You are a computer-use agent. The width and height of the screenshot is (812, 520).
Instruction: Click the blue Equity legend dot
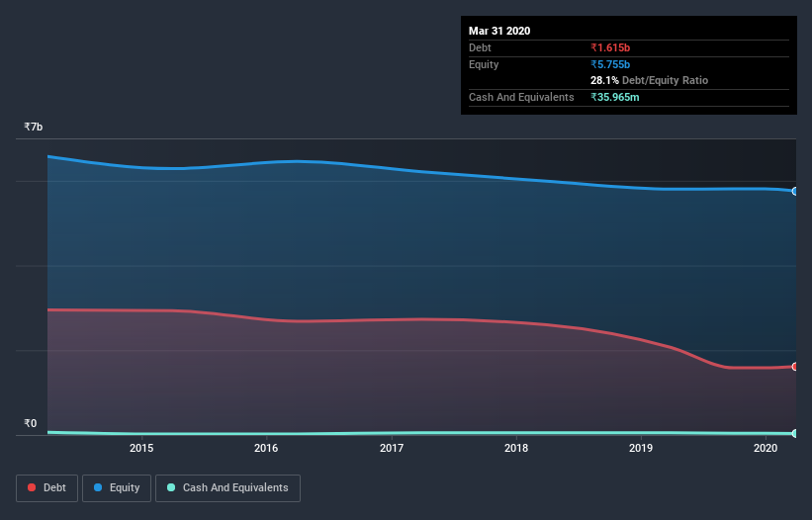98,487
